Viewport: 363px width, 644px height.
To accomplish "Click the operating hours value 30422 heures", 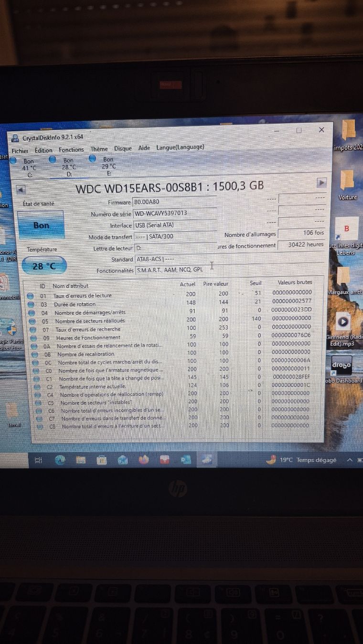I will pos(301,245).
